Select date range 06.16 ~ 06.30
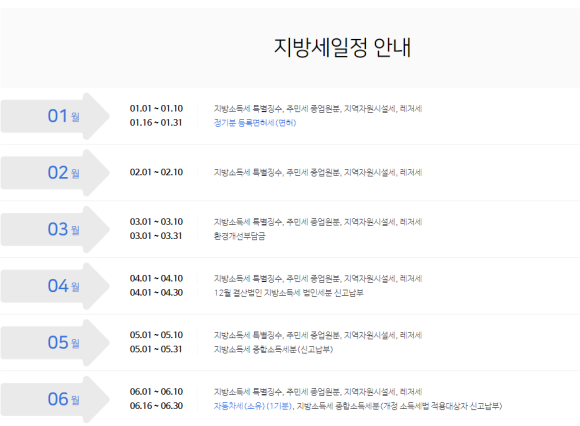 (x=156, y=406)
